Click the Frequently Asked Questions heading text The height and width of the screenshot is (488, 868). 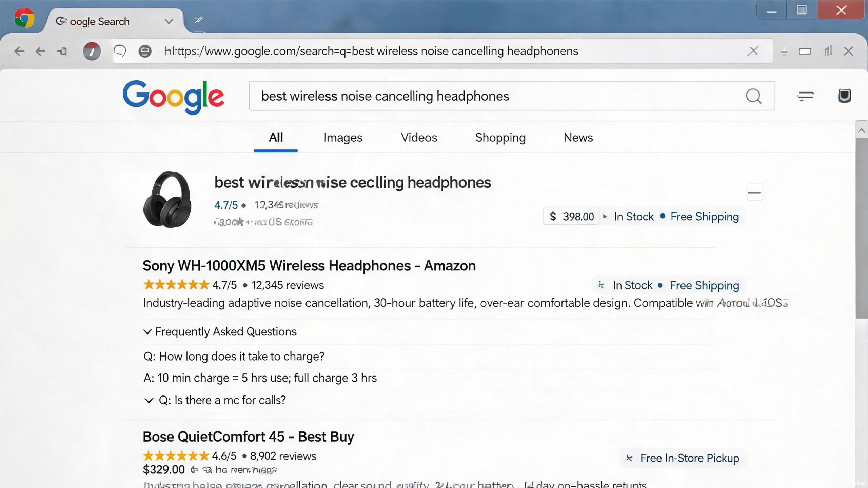point(225,332)
